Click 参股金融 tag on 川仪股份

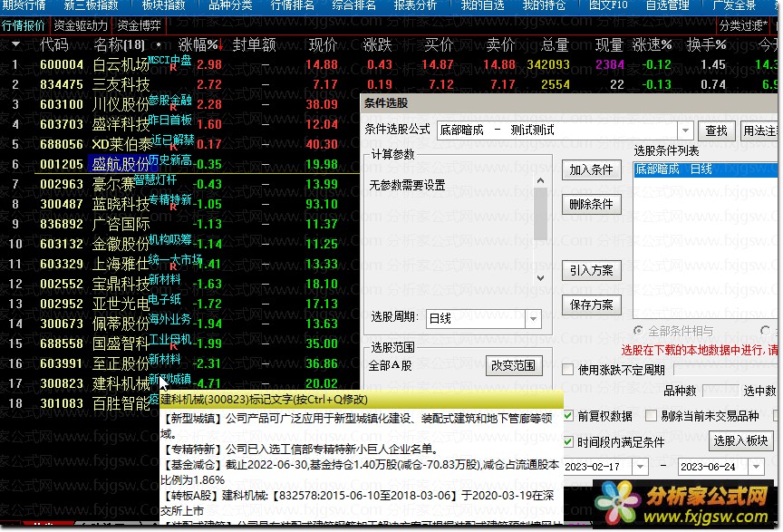(x=169, y=100)
